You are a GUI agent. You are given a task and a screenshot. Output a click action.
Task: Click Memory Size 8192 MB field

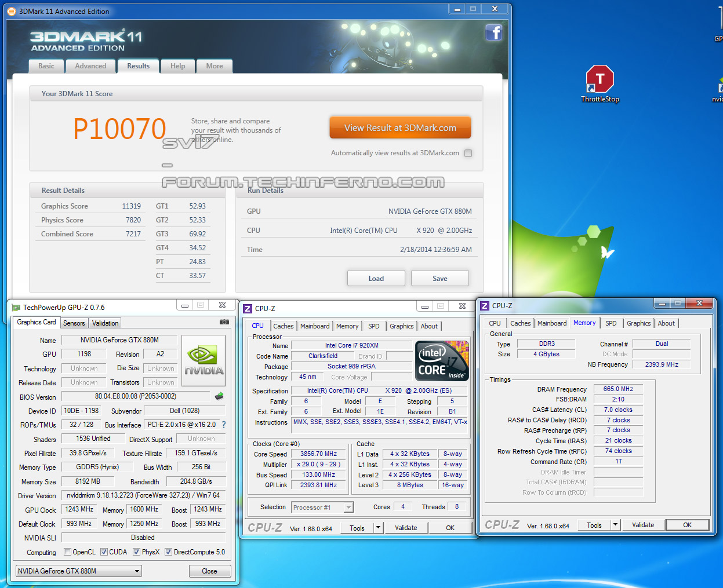(88, 481)
